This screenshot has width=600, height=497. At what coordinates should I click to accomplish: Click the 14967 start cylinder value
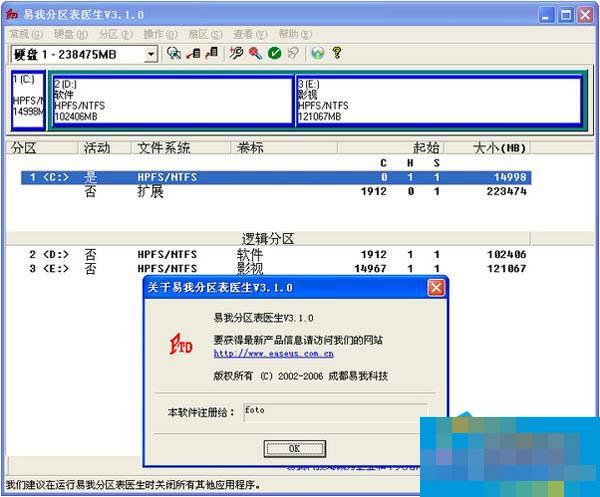tap(370, 269)
